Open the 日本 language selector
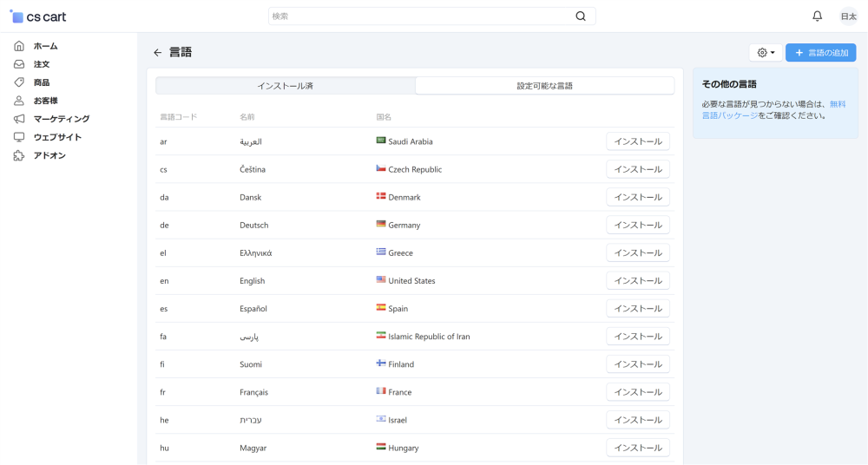Viewport: 868px width, 465px height. (848, 16)
